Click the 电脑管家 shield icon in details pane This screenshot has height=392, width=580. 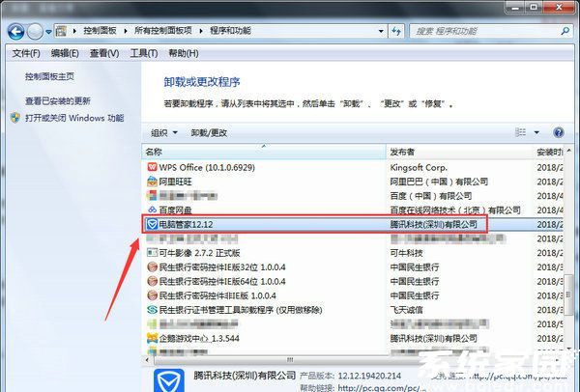point(168,380)
